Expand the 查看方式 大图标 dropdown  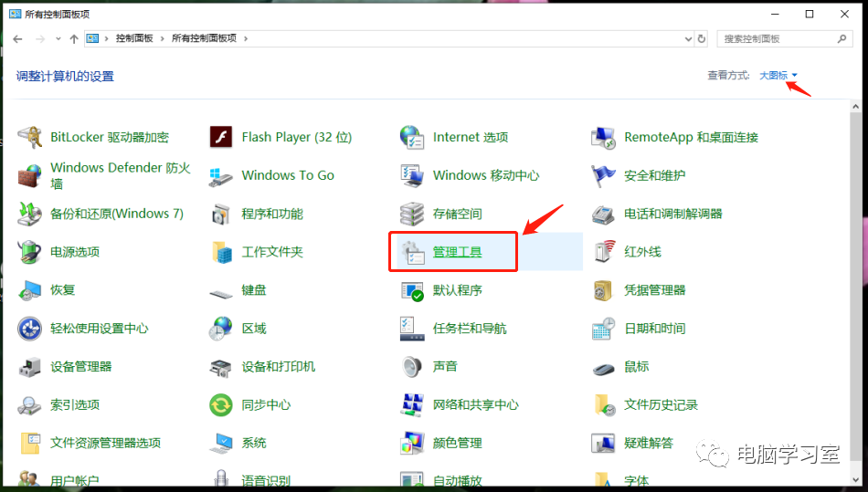tap(778, 75)
